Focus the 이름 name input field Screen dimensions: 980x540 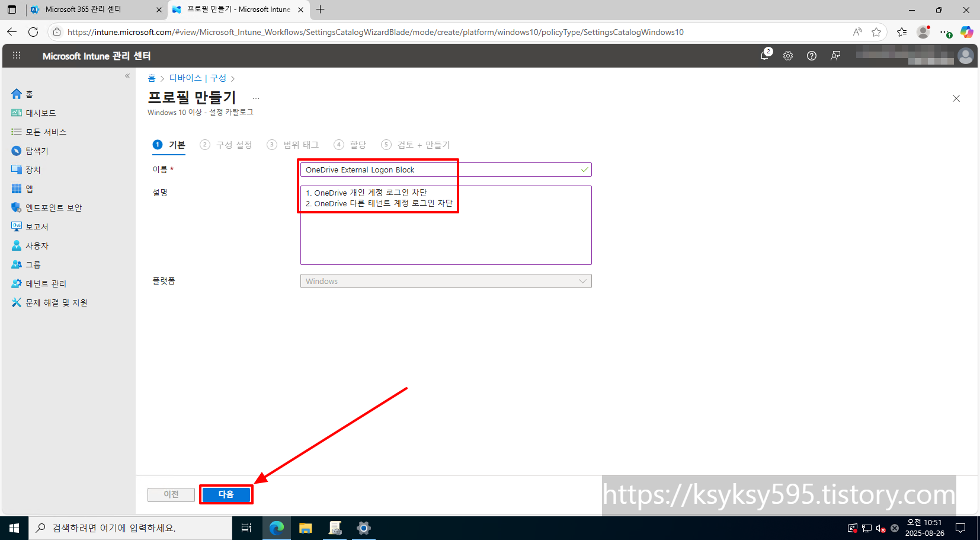coord(446,170)
